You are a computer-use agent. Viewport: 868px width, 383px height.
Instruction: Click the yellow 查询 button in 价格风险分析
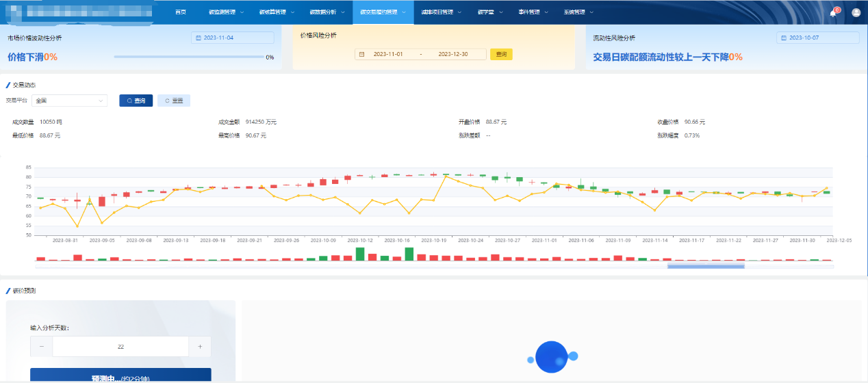click(x=501, y=54)
